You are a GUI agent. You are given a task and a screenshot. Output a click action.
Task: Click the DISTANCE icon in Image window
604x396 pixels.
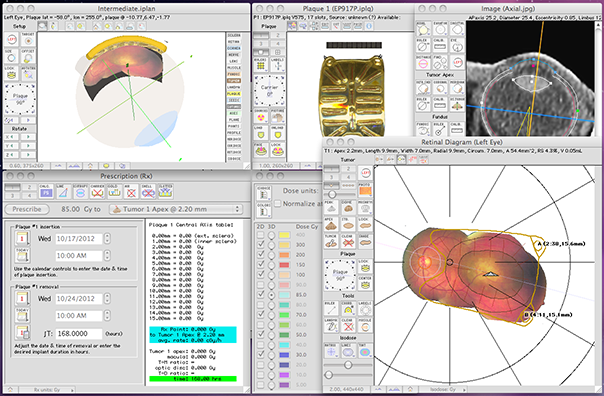[x=423, y=62]
